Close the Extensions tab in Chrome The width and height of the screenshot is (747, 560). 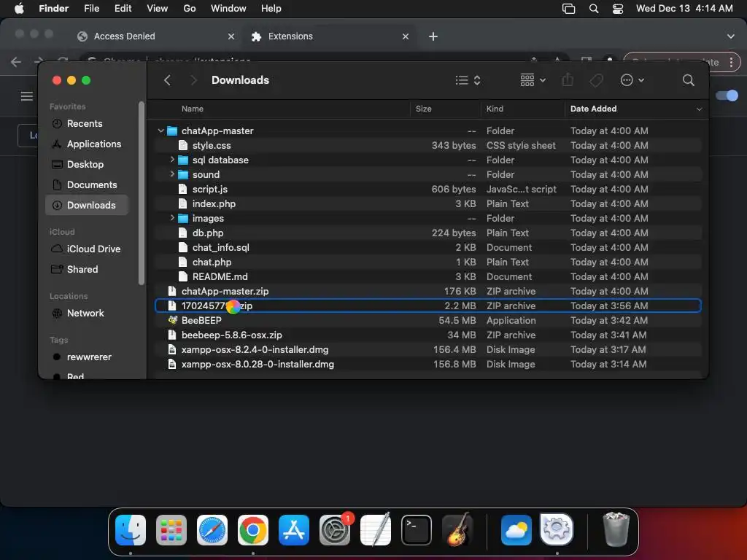[406, 36]
